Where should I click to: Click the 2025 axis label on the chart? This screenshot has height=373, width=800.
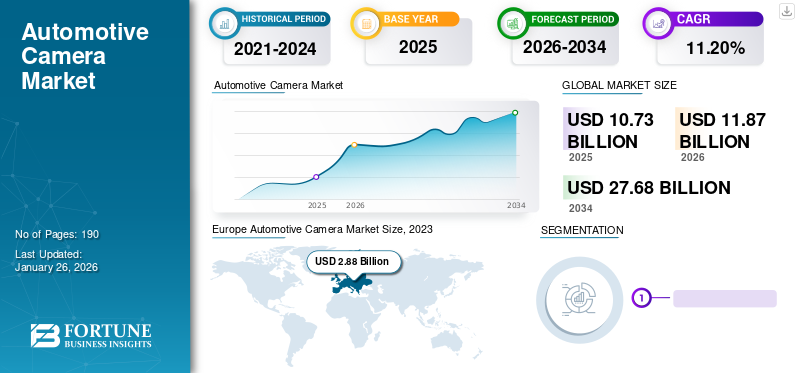[317, 205]
